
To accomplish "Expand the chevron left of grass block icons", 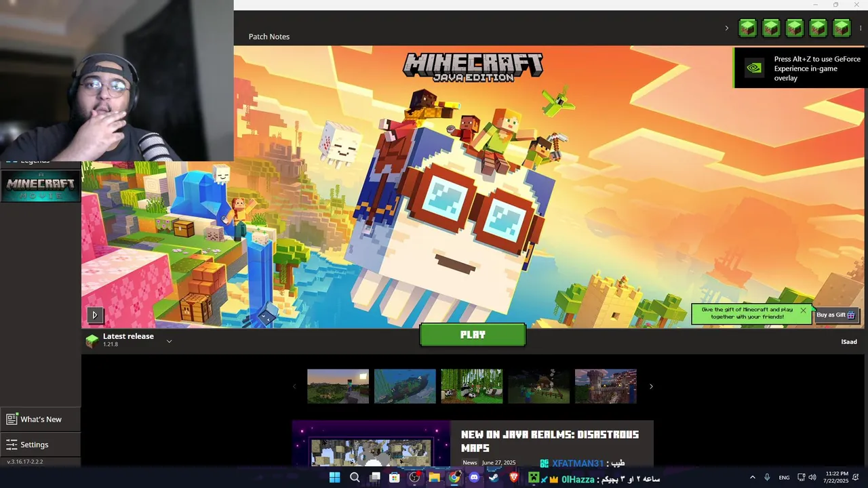I will click(726, 28).
